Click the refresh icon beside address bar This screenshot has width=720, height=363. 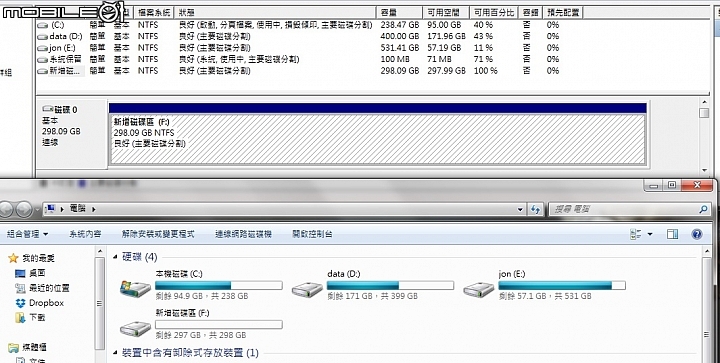[535, 209]
